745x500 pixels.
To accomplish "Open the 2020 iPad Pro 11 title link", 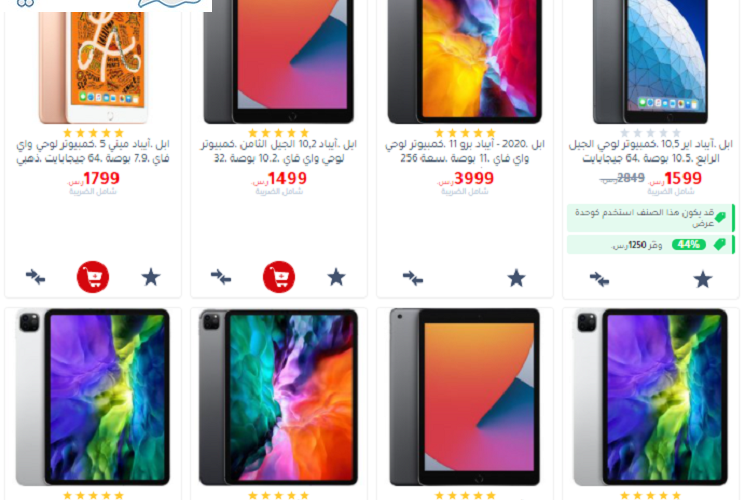I will pos(465,151).
